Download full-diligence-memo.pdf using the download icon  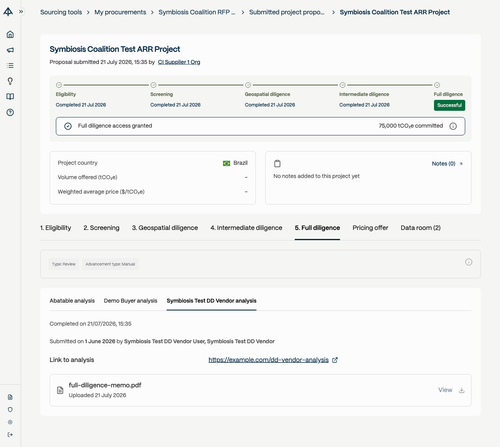462,390
